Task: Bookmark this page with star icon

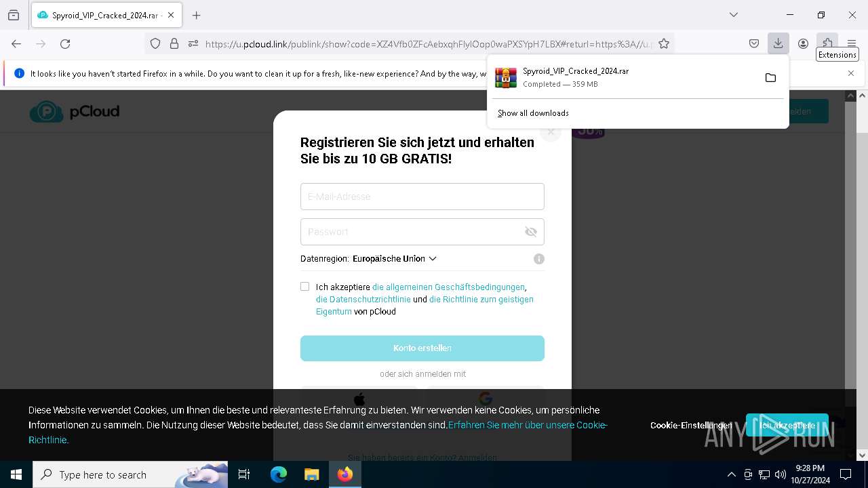Action: [x=664, y=43]
